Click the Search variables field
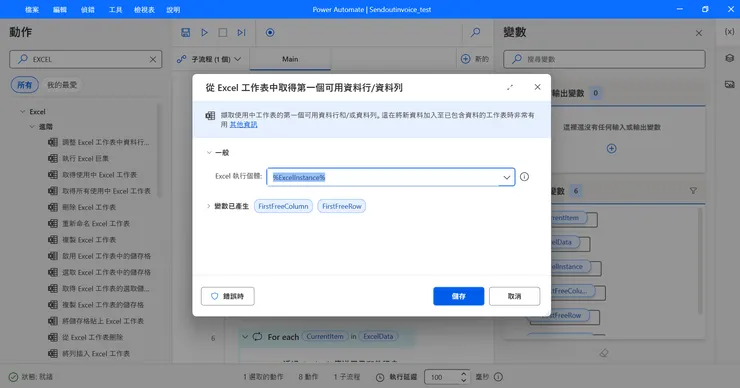 [605, 59]
